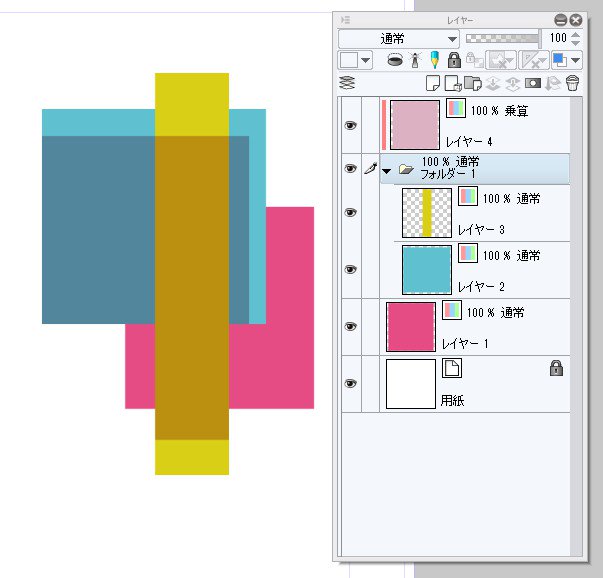Open the enable mask dropdown

click(x=500, y=60)
